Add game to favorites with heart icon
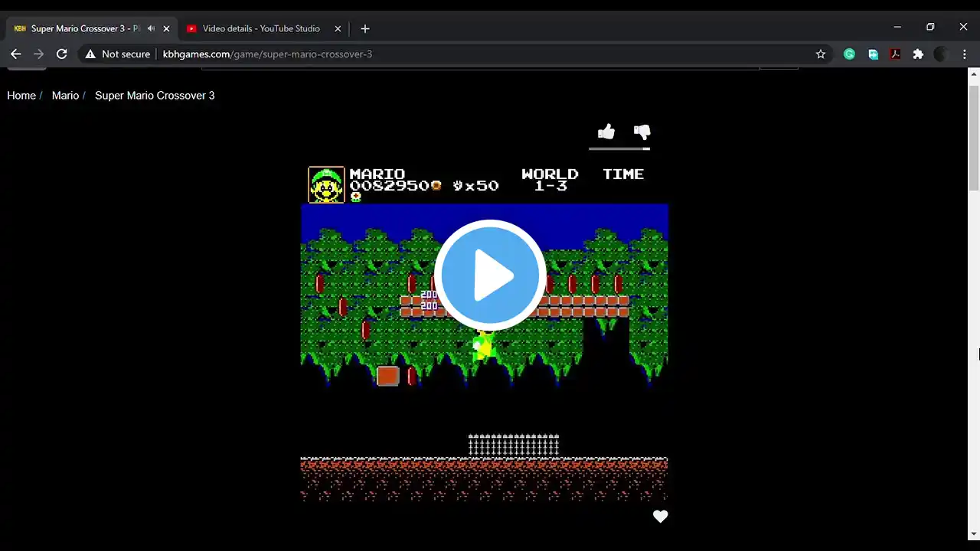Screen dimensions: 980x551 [x=660, y=517]
